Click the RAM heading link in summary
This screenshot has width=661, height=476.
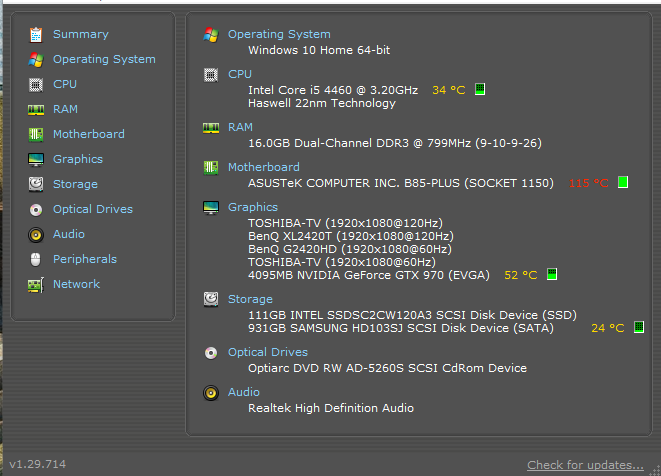[x=240, y=127]
